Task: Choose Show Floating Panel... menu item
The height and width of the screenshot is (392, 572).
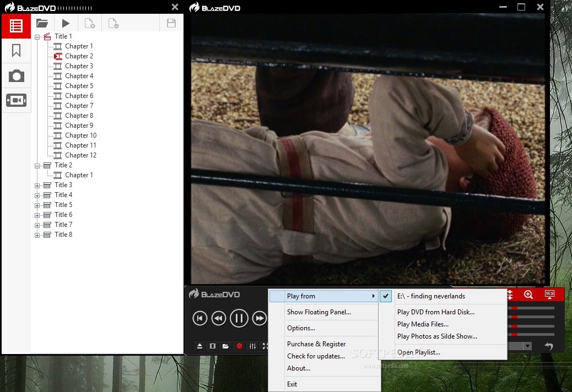Action: point(323,312)
